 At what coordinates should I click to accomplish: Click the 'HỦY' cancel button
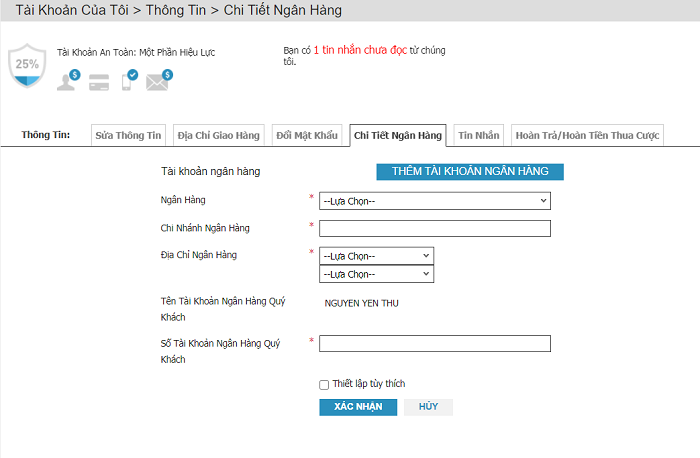[429, 407]
